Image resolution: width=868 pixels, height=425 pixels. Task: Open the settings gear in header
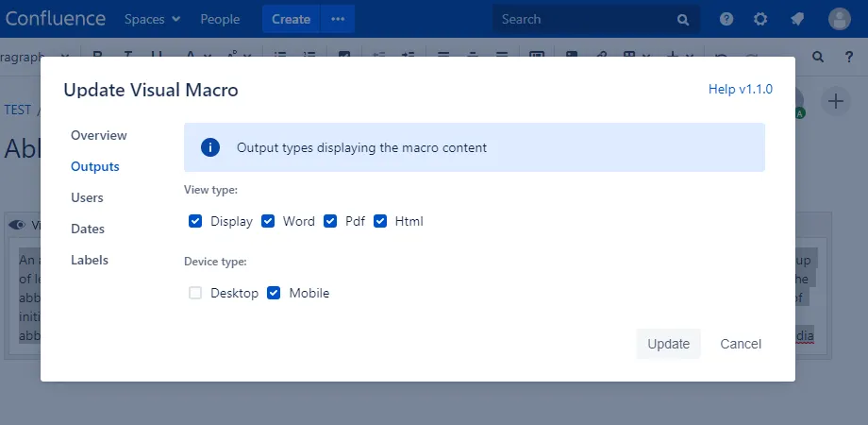760,19
